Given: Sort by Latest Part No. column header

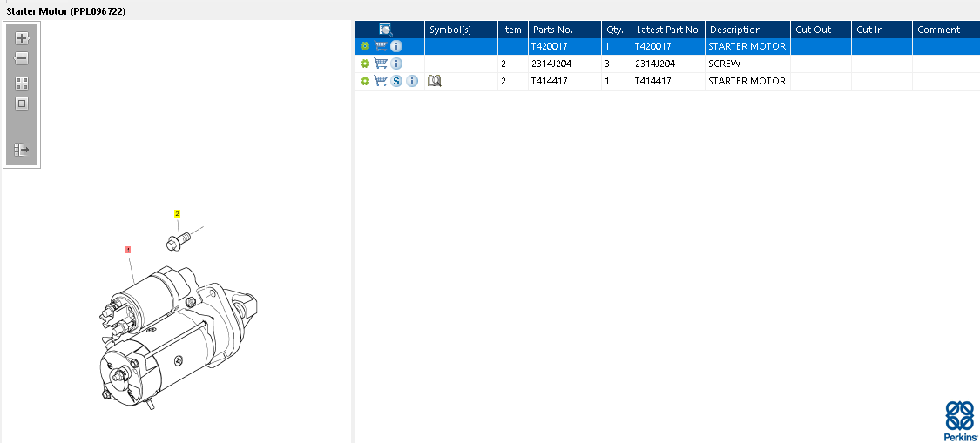Looking at the screenshot, I should coord(668,30).
